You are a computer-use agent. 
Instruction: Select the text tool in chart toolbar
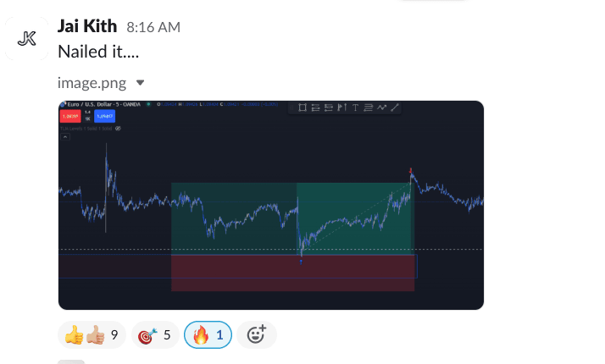pos(355,108)
